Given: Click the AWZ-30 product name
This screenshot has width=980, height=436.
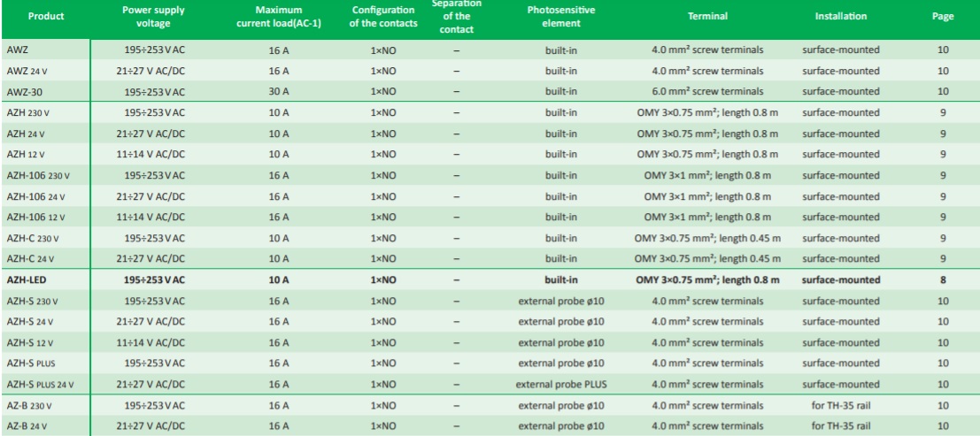Looking at the screenshot, I should click(25, 92).
